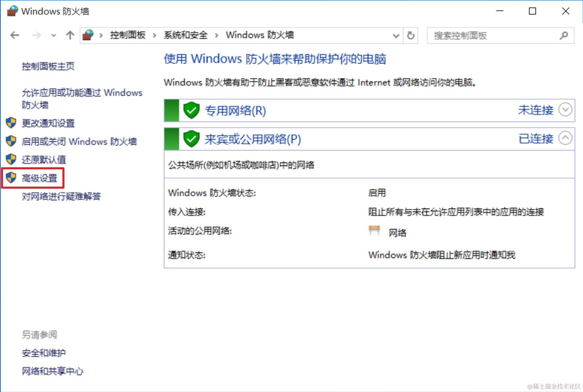Viewport: 583px width, 392px height.
Task: Expand the chevron after 控制面板 breadcrumb
Action: click(154, 35)
